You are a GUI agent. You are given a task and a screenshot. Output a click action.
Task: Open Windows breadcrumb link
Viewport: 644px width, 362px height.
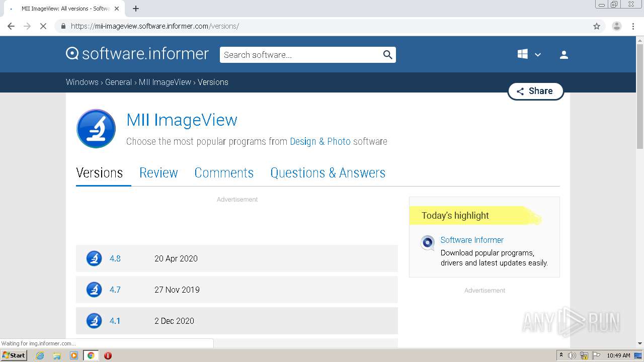tap(82, 82)
